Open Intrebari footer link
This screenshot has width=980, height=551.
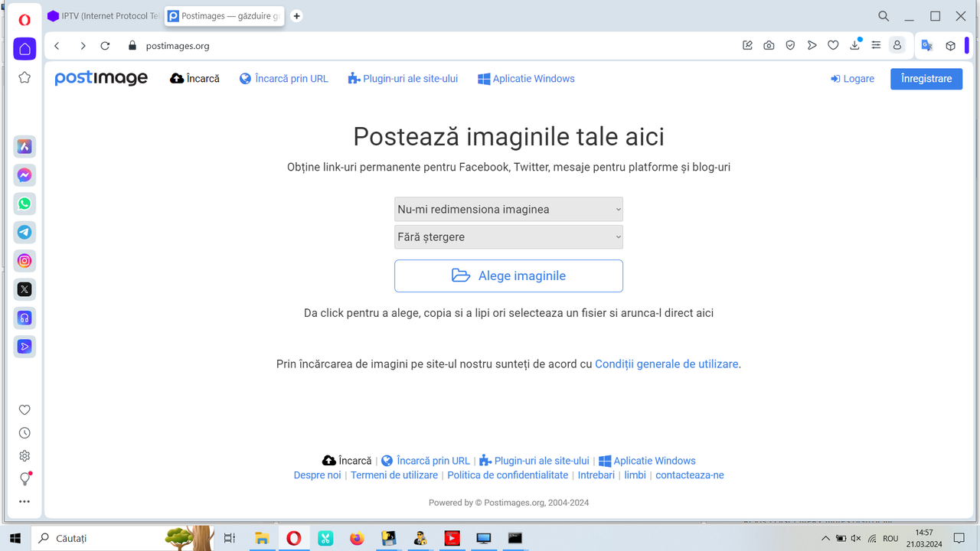click(x=596, y=475)
